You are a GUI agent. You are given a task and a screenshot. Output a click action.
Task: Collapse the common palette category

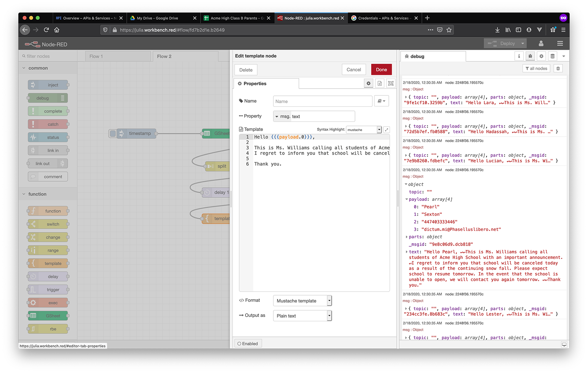coord(48,68)
